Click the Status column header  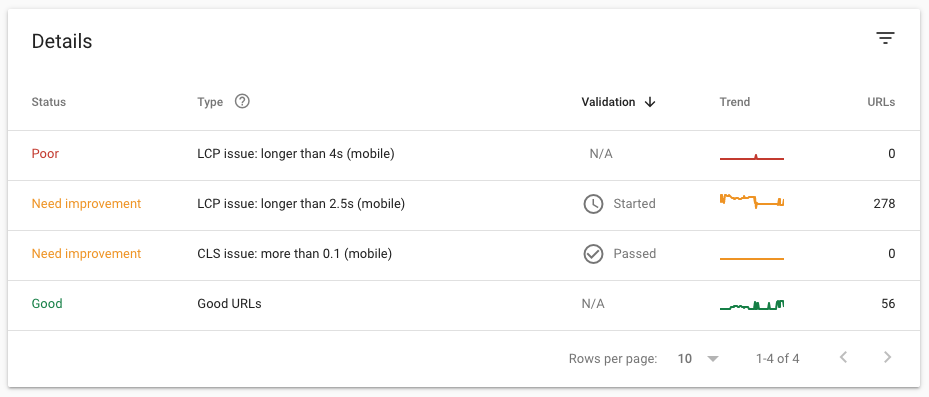[x=49, y=102]
